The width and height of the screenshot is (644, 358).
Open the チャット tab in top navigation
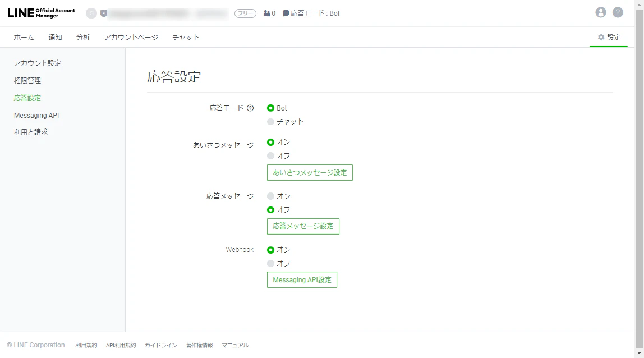click(186, 38)
